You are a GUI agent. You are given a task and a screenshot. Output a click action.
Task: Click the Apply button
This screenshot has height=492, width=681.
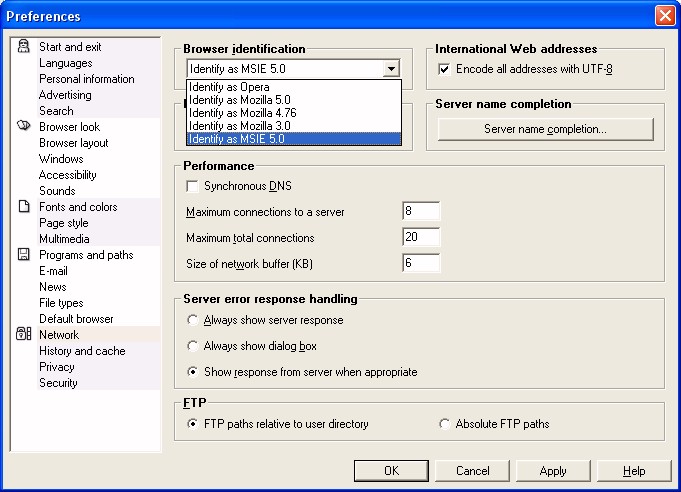pyautogui.click(x=553, y=471)
